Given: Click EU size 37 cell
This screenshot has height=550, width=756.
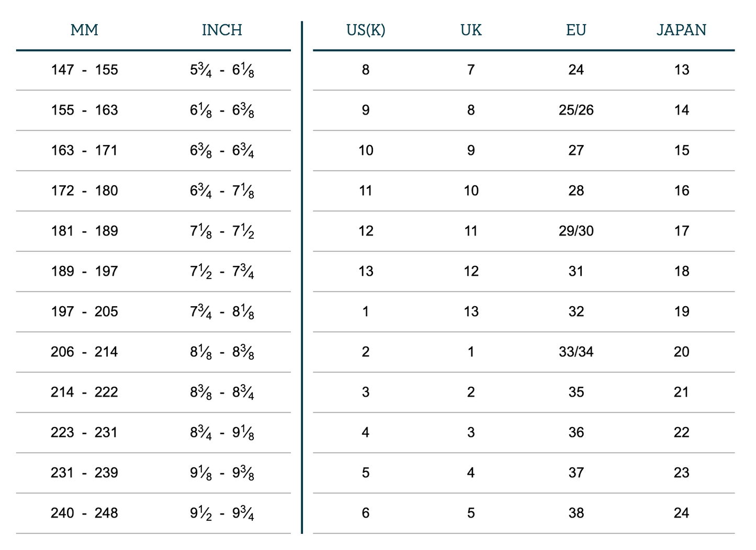Looking at the screenshot, I should point(576,473).
